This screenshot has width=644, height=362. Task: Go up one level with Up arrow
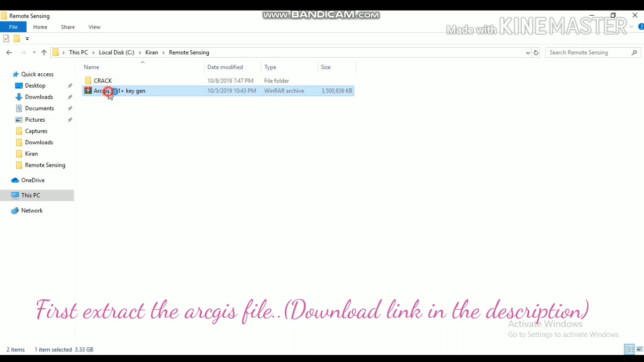click(44, 52)
